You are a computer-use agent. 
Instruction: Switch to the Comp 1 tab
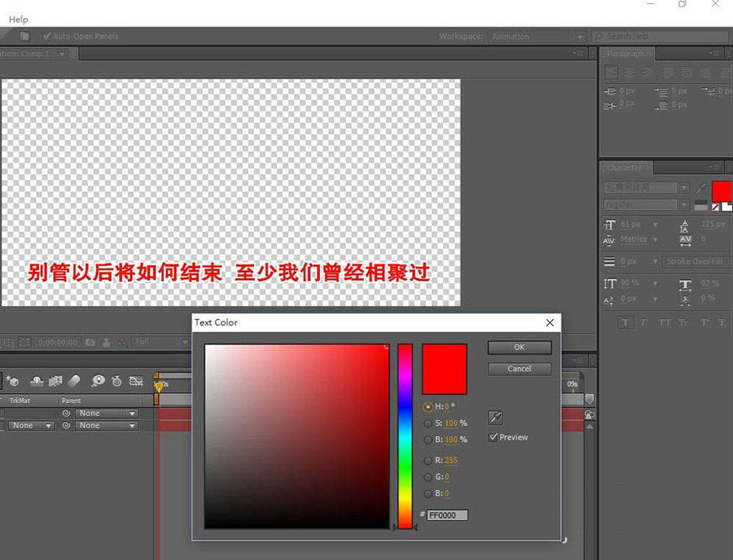[x=33, y=54]
